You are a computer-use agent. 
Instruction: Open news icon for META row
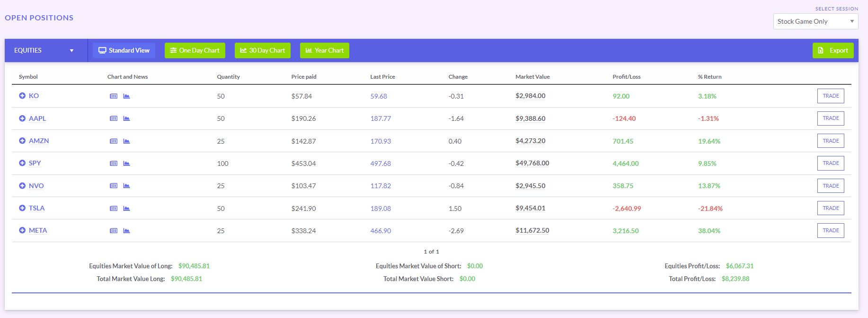114,231
